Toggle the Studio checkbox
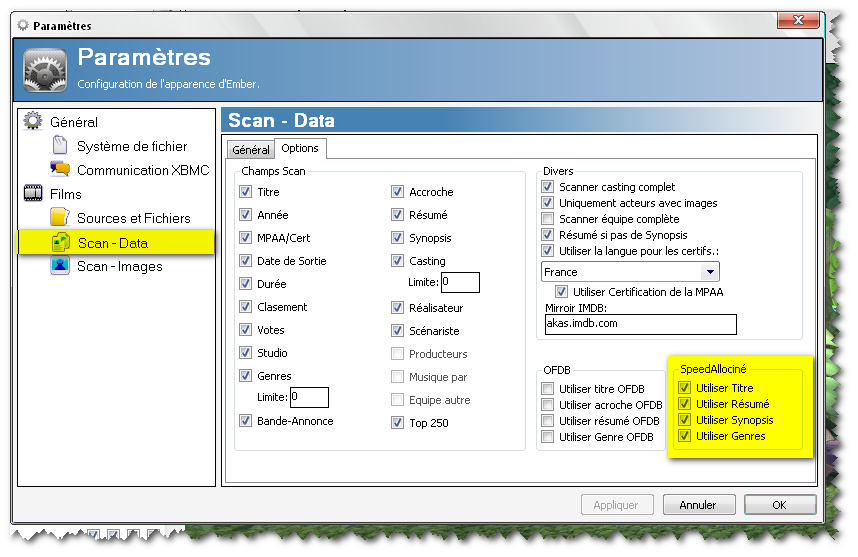 [x=245, y=353]
